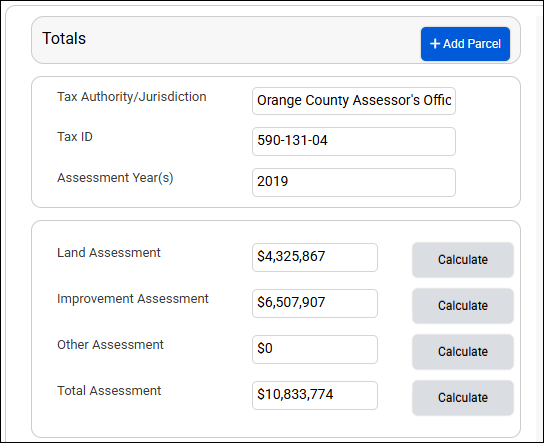Click the Improvement Assessment value field

tap(315, 303)
